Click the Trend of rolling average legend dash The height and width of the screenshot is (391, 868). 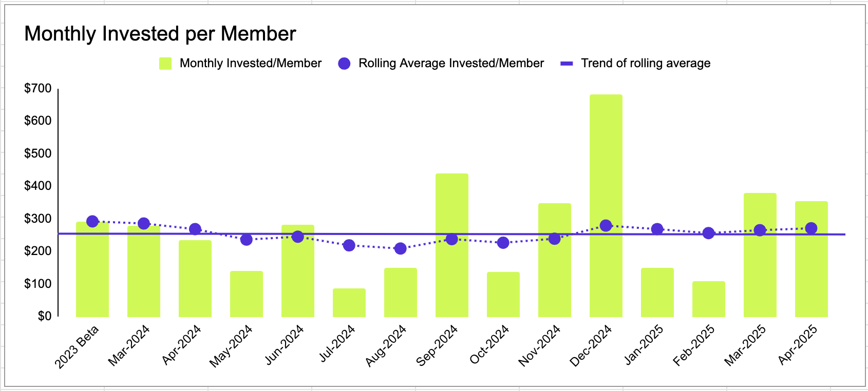567,64
